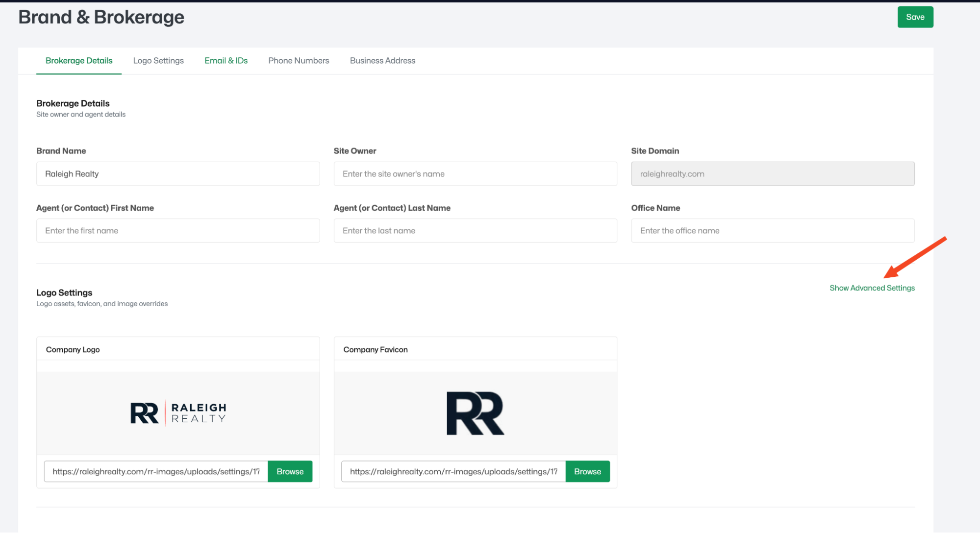
Task: Click 'Logo assets, favicon, and image overrides' text
Action: [x=102, y=304]
